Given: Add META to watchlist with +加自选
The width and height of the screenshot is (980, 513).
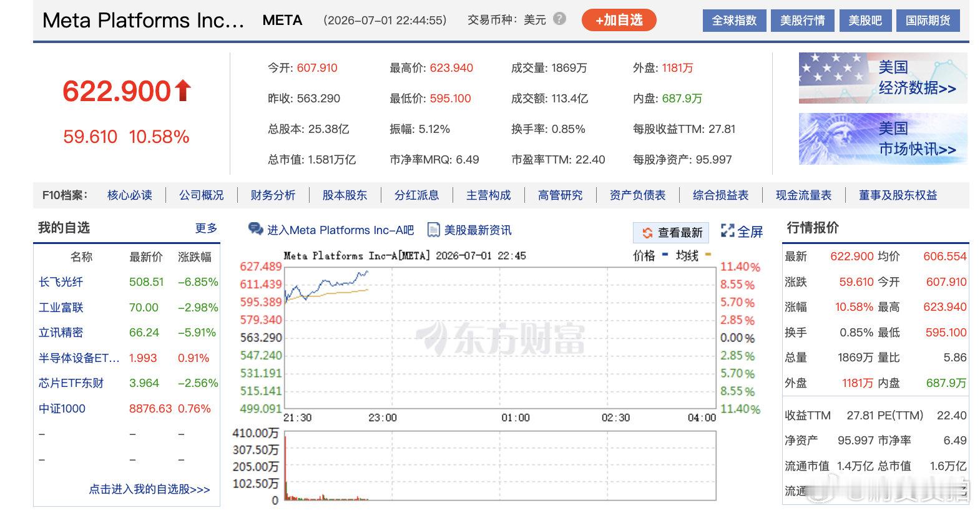Looking at the screenshot, I should 619,20.
